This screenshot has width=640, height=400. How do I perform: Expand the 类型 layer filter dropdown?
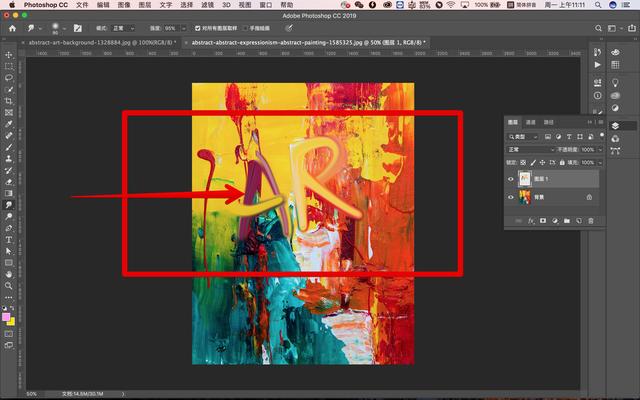(x=524, y=136)
